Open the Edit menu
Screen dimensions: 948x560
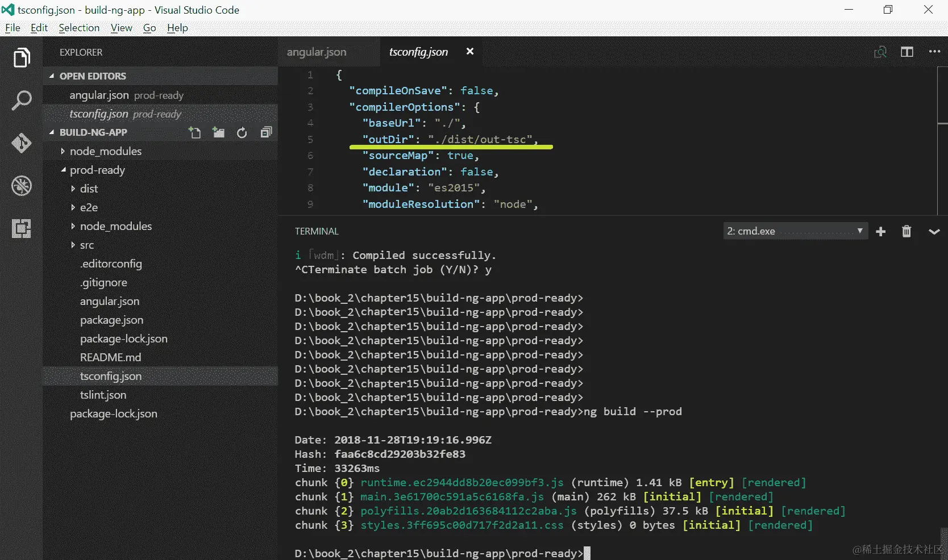(39, 28)
